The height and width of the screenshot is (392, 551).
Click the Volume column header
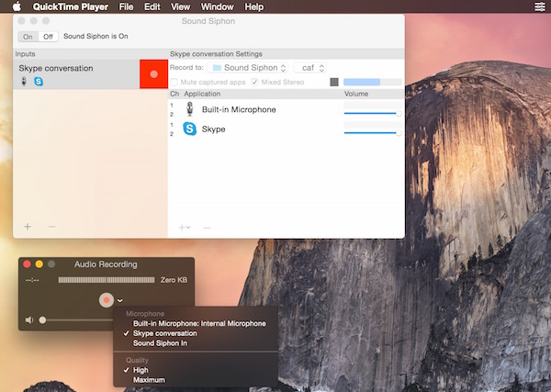(356, 94)
